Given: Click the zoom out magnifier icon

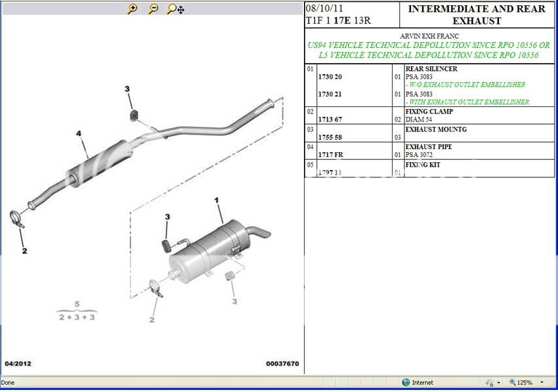Looking at the screenshot, I should [x=153, y=9].
